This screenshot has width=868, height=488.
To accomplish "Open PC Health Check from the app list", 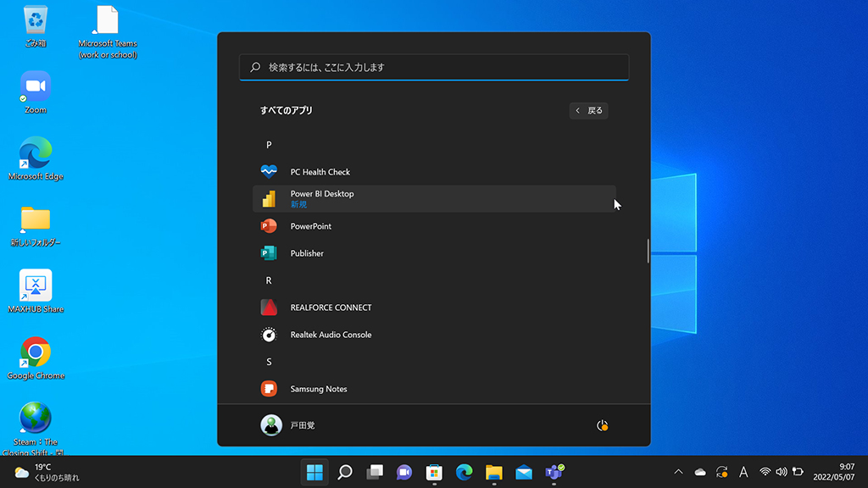I will point(434,171).
